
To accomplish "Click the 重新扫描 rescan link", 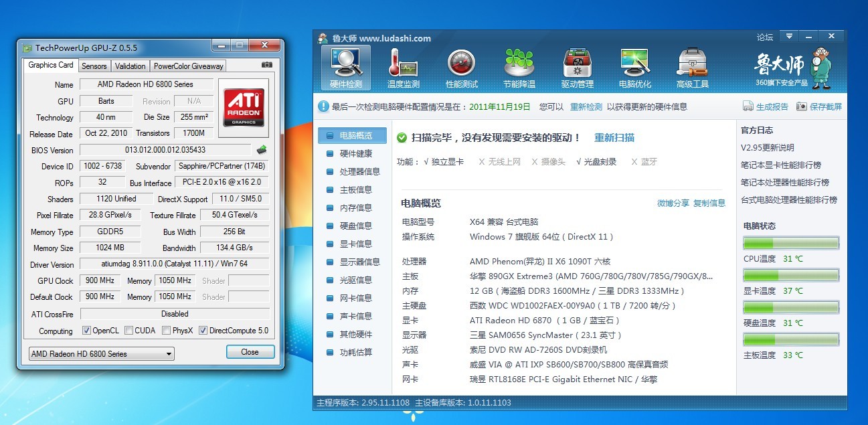I will coord(614,138).
